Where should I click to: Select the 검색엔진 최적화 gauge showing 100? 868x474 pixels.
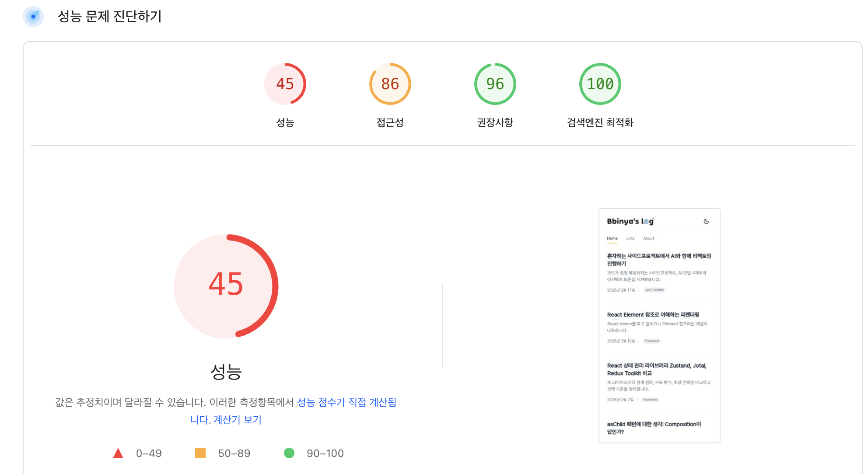(600, 84)
